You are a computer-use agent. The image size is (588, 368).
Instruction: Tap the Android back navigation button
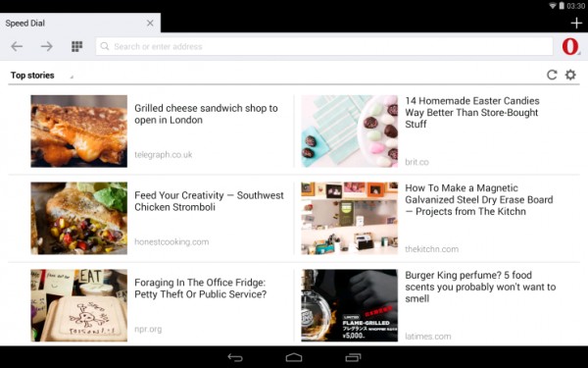(235, 357)
